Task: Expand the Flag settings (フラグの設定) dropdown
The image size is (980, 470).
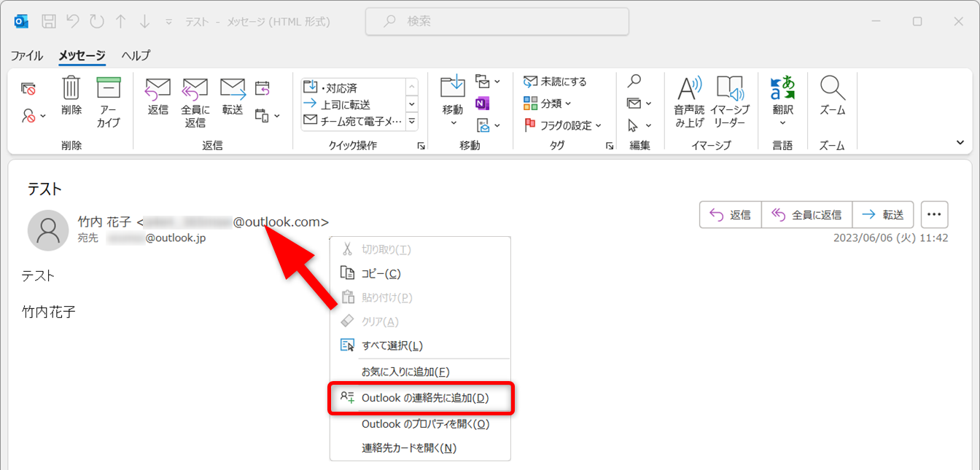Action: coord(563,125)
